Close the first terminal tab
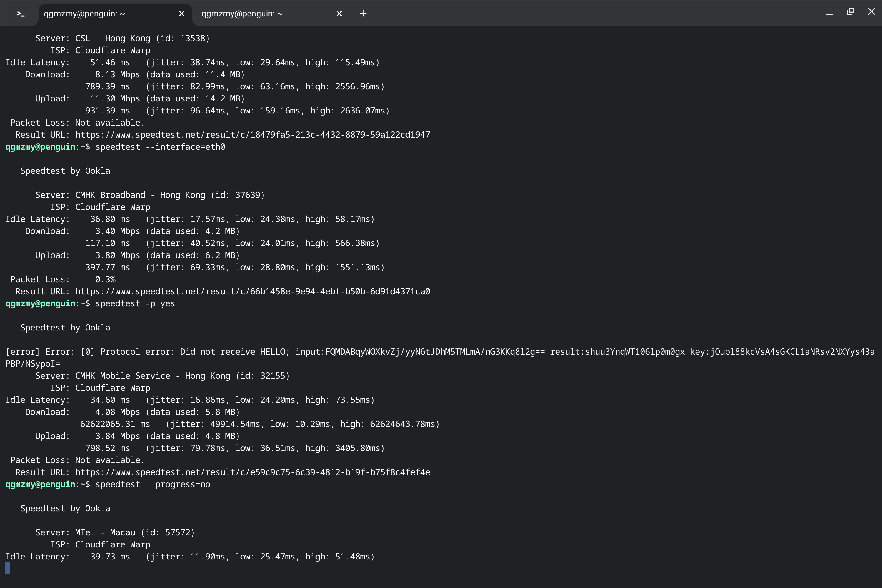Viewport: 882px width, 588px height. pyautogui.click(x=181, y=14)
